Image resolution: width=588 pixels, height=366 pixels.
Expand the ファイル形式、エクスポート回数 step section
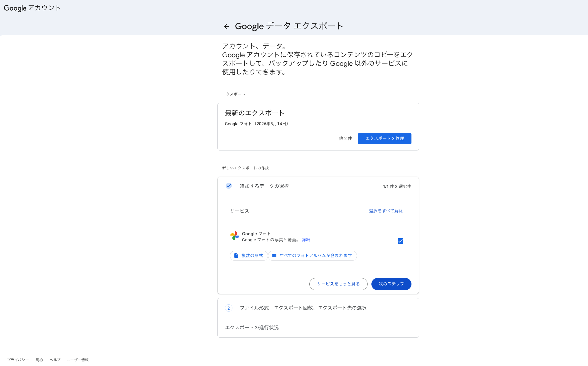tap(318, 308)
